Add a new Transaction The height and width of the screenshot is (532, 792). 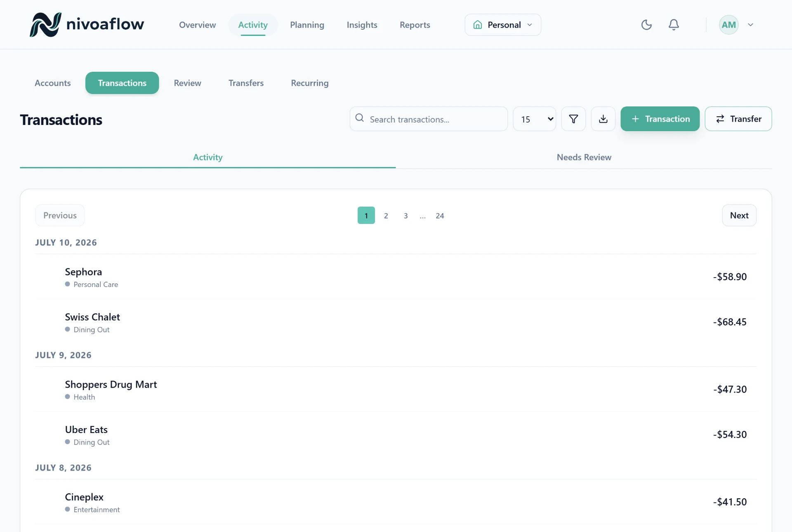tap(660, 119)
